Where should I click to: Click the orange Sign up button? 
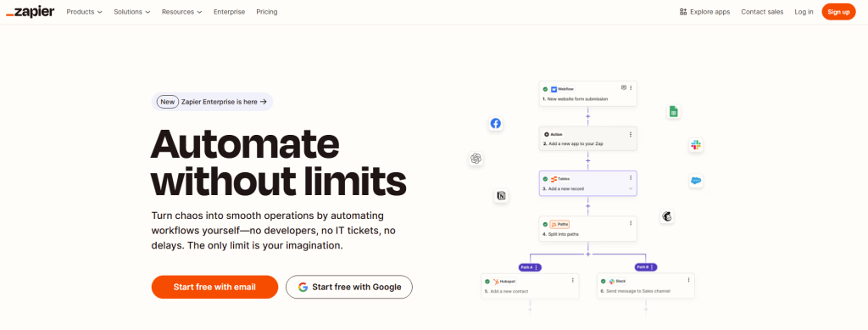pyautogui.click(x=838, y=12)
